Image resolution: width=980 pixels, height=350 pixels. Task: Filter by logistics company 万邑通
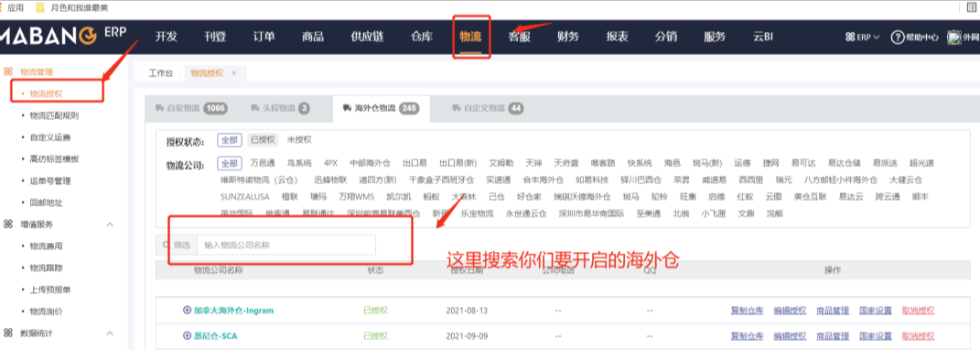(x=264, y=163)
